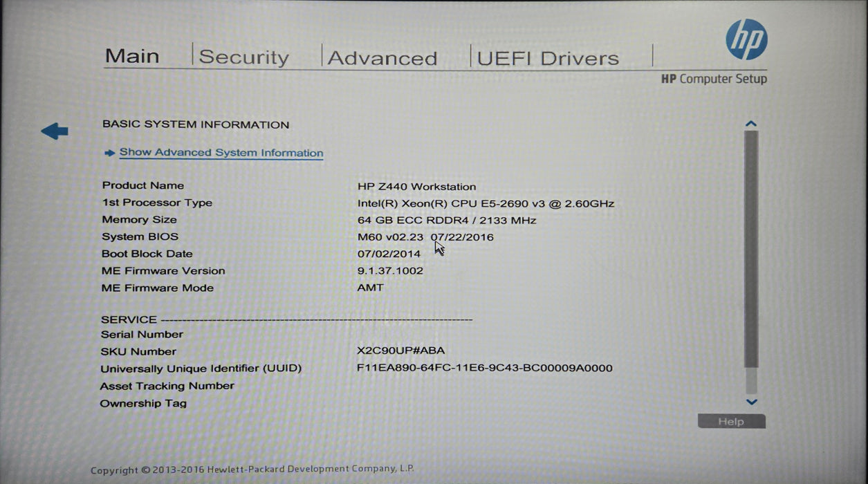Open the UEFI Drivers tab
Image resolution: width=868 pixels, height=484 pixels.
click(548, 59)
